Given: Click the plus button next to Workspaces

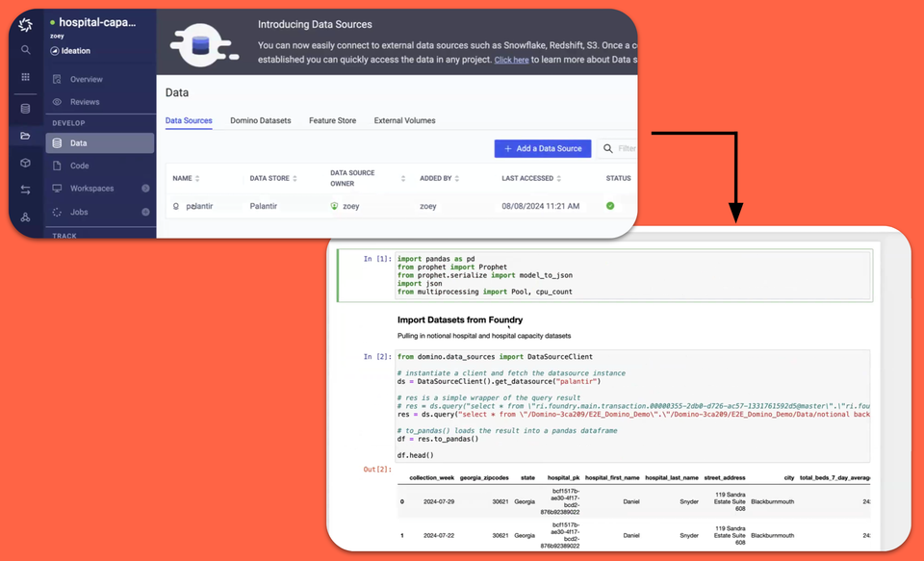Looking at the screenshot, I should (145, 189).
